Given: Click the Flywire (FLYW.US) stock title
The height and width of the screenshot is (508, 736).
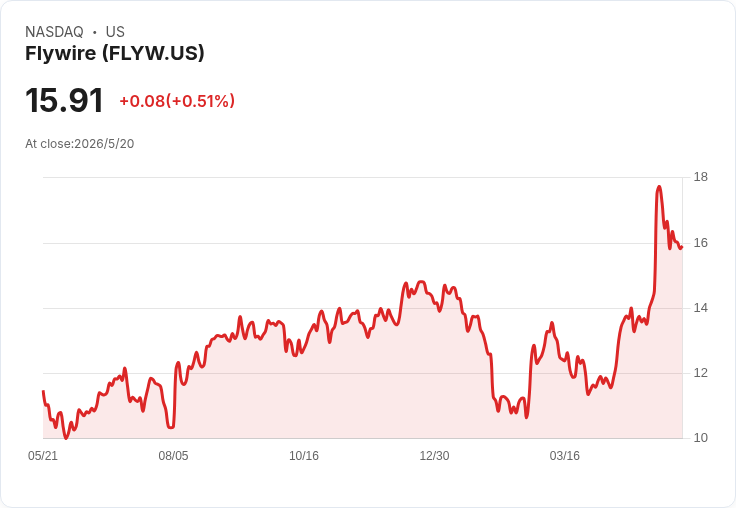Looking at the screenshot, I should point(115,53).
